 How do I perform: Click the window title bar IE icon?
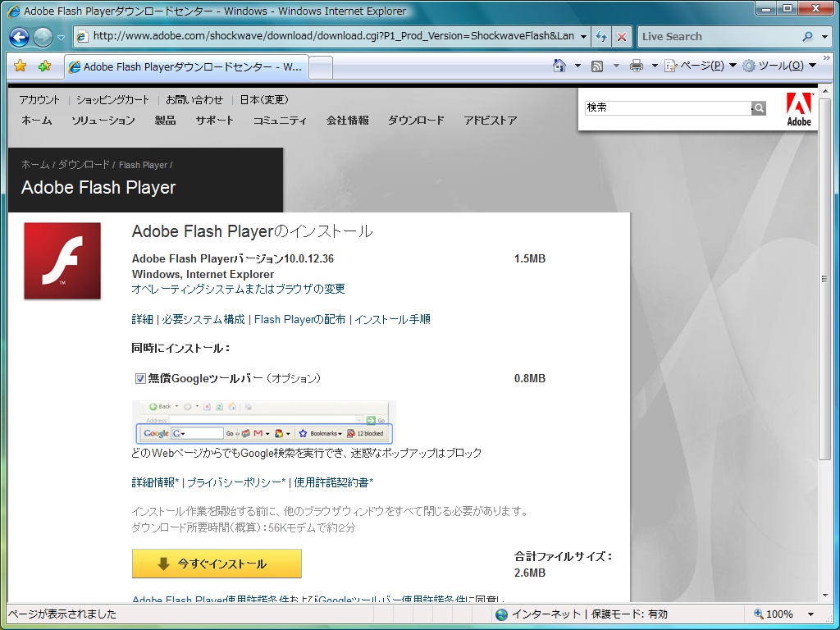pyautogui.click(x=14, y=11)
